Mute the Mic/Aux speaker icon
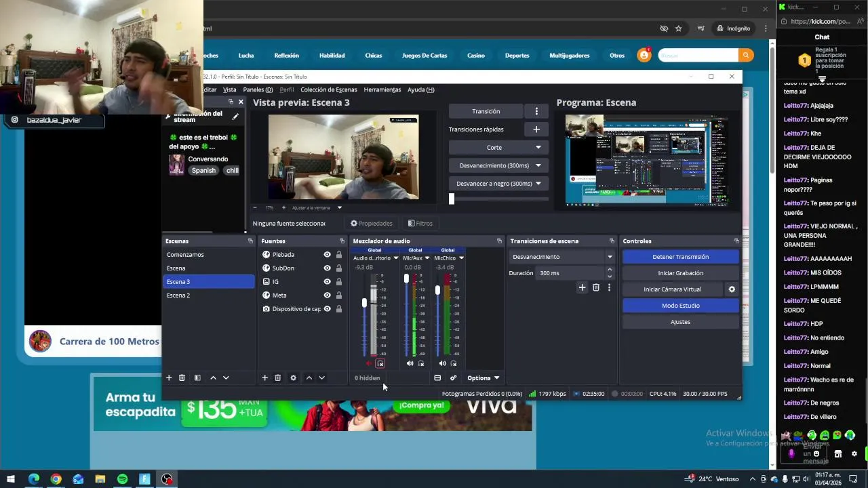The height and width of the screenshot is (488, 868). pyautogui.click(x=410, y=363)
